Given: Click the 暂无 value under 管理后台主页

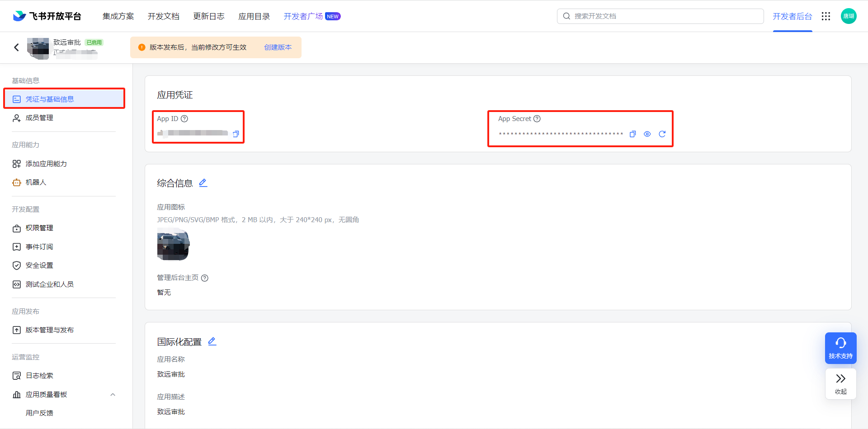Looking at the screenshot, I should [164, 293].
